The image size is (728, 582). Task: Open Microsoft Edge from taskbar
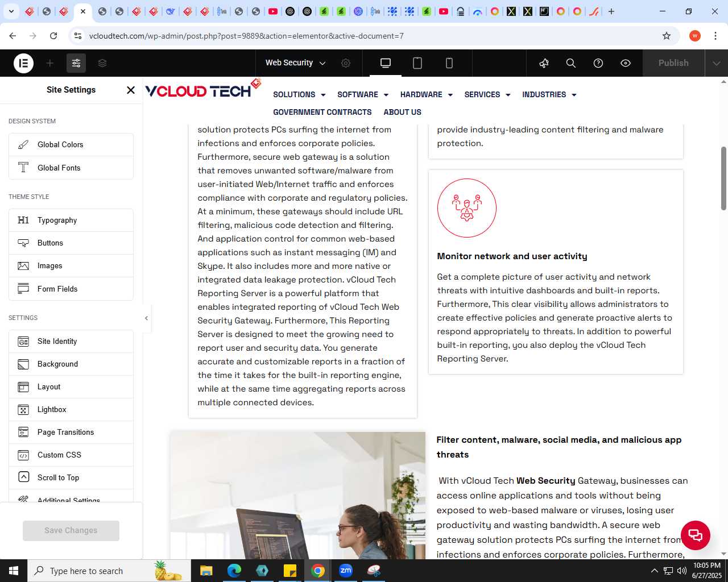234,571
